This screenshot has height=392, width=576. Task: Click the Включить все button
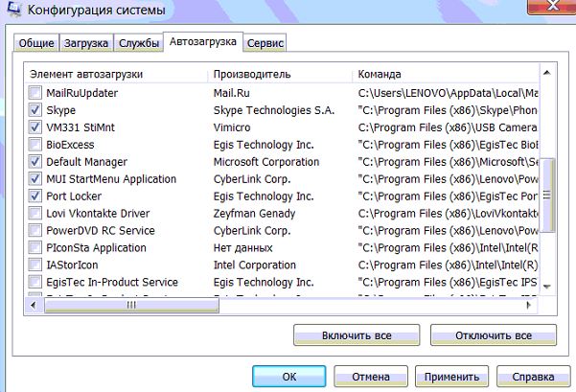[357, 335]
